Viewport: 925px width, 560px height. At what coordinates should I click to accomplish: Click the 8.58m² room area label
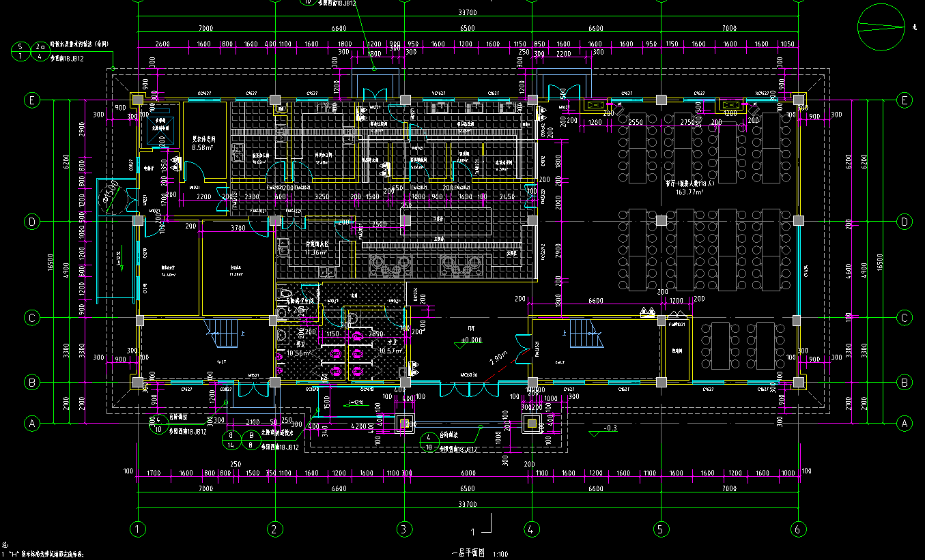[x=203, y=147]
